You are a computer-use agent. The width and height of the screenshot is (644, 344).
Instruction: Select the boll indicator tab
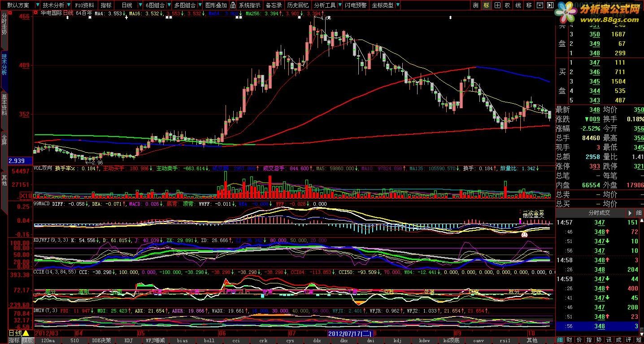click(209, 340)
